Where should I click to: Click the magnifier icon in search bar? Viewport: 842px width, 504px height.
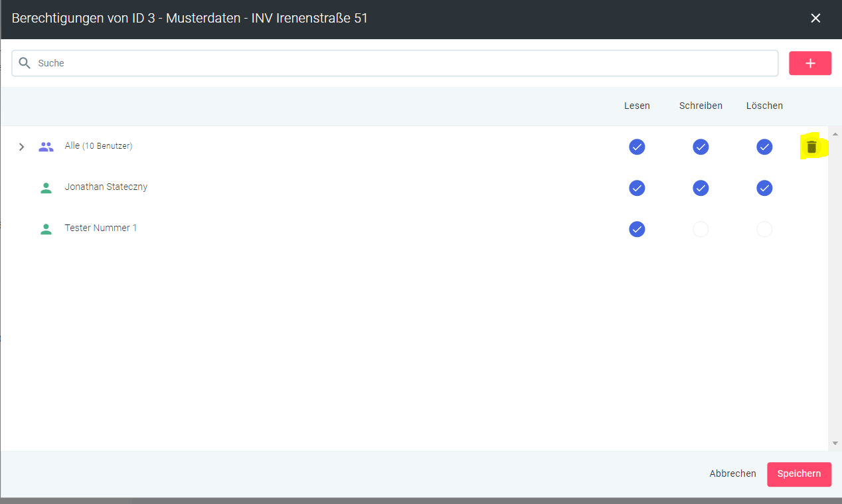tap(25, 63)
